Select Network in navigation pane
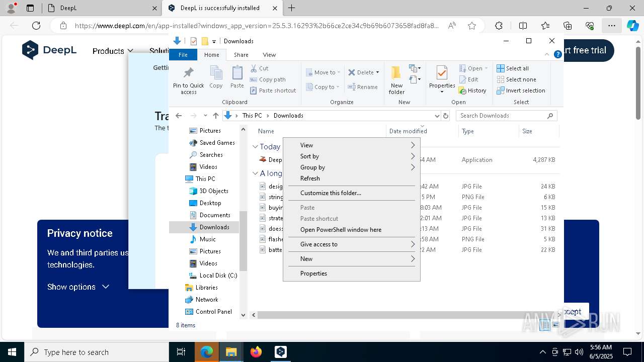Image resolution: width=644 pixels, height=362 pixels. (201, 300)
